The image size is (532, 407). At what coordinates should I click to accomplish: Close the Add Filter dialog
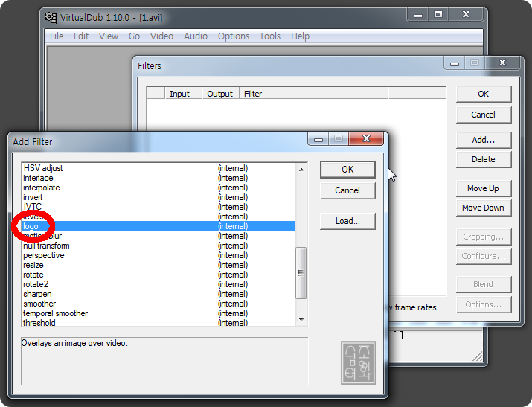(366, 138)
